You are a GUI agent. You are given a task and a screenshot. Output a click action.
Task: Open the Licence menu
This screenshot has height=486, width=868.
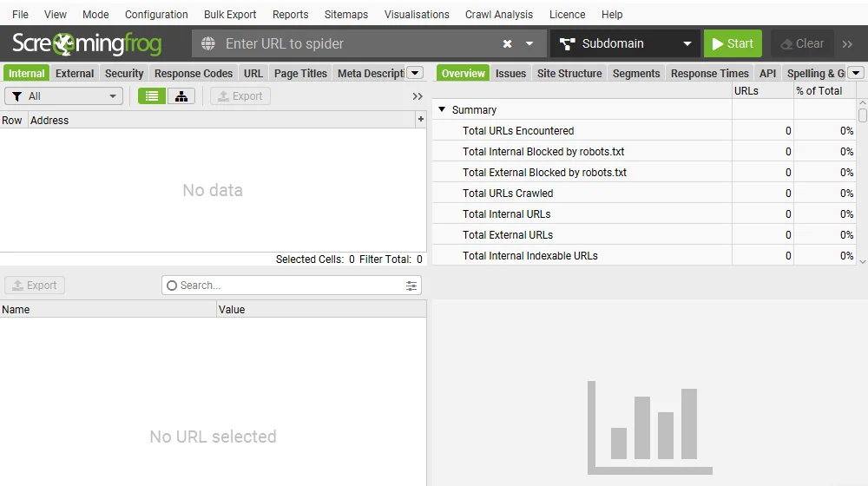pos(567,15)
